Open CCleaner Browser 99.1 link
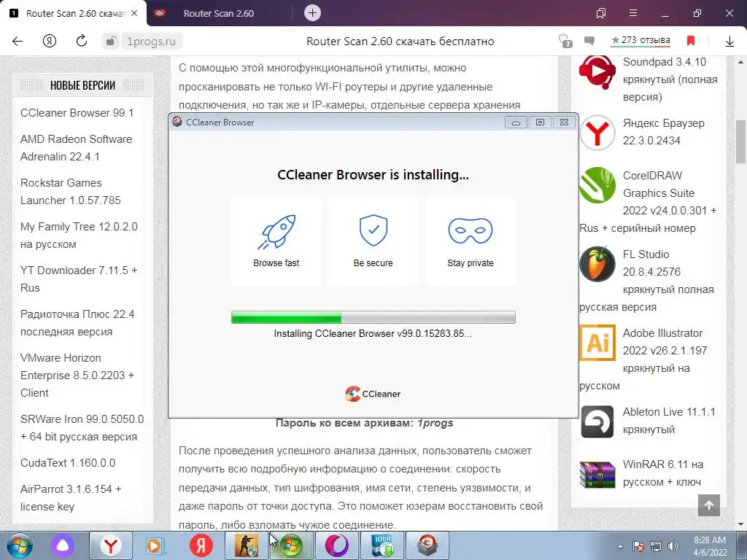This screenshot has width=747, height=560. coord(77,113)
